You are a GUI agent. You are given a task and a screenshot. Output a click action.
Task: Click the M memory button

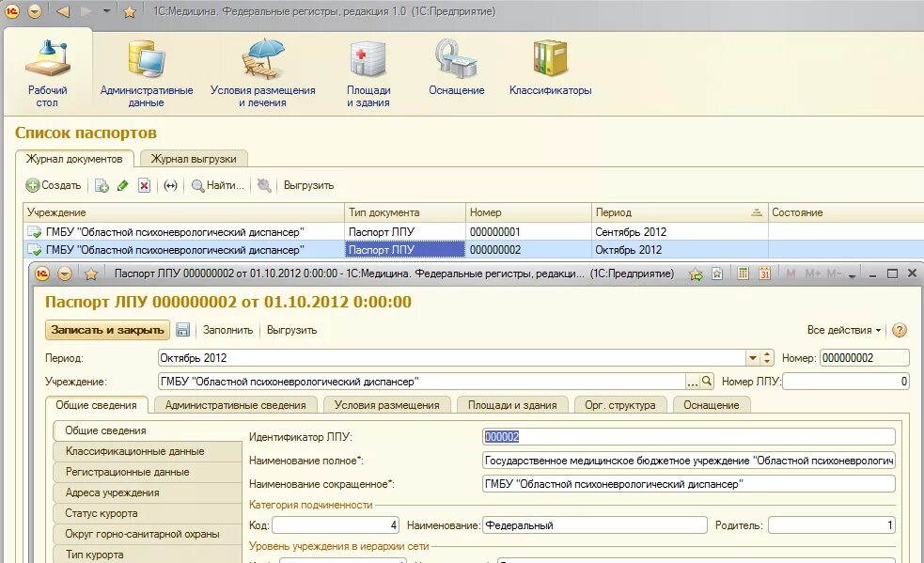click(791, 274)
